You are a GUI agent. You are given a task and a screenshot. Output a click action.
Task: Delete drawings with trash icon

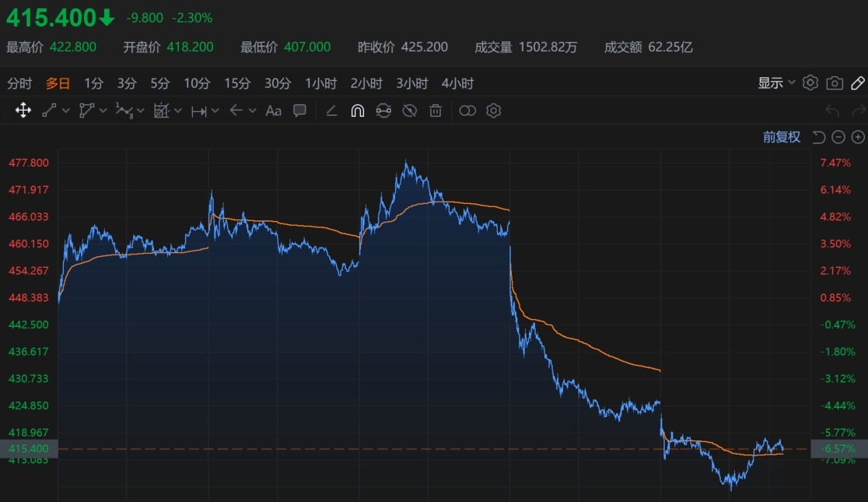pos(436,111)
